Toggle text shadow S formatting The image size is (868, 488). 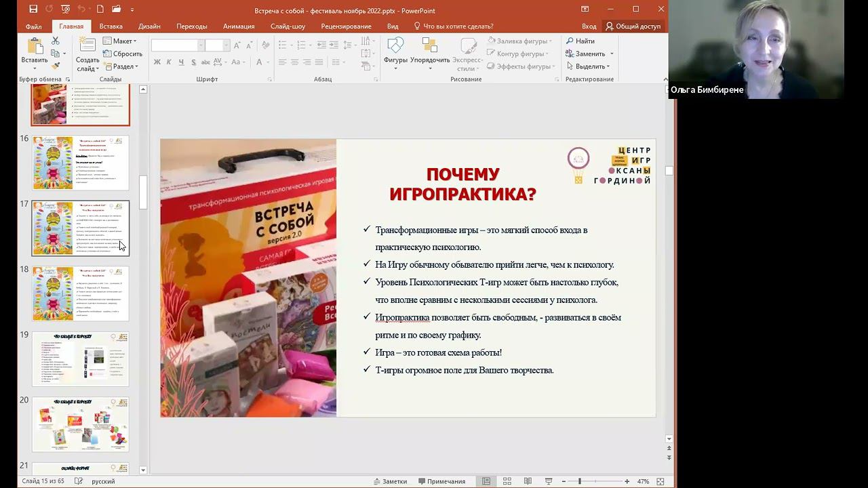pyautogui.click(x=193, y=62)
